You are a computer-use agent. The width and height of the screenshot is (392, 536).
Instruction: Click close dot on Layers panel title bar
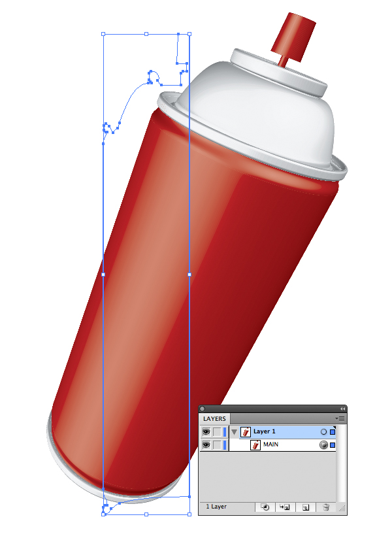pyautogui.click(x=203, y=409)
